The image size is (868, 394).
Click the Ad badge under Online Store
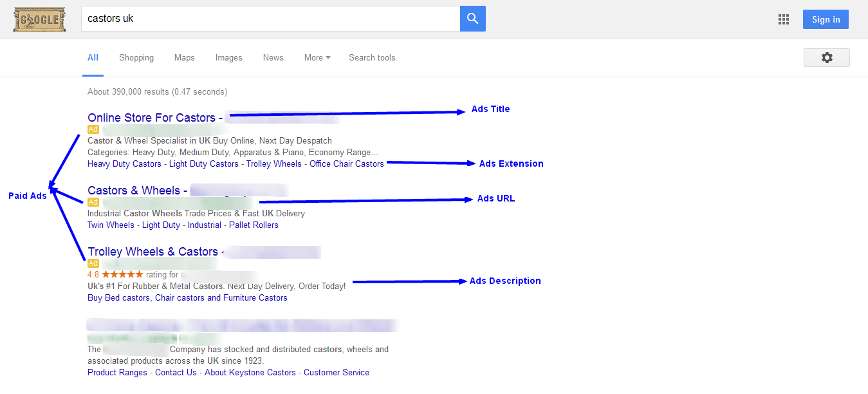pos(93,129)
